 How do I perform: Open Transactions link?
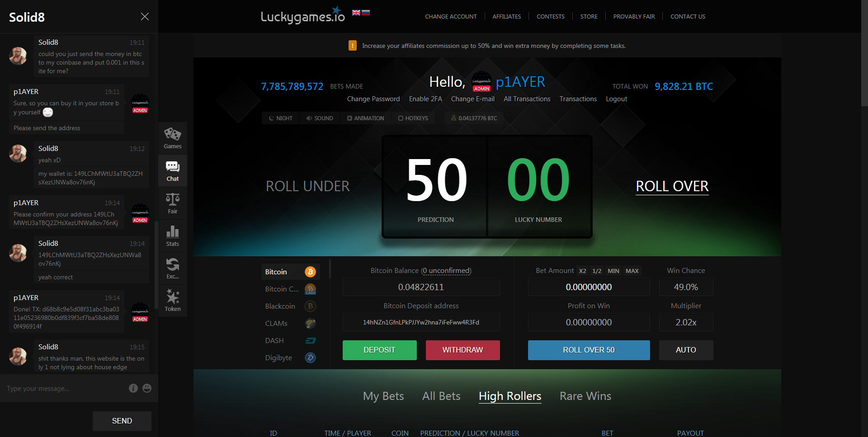tap(578, 99)
